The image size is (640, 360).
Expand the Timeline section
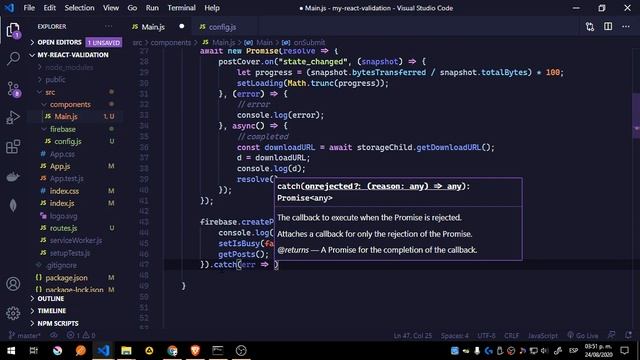[76, 311]
